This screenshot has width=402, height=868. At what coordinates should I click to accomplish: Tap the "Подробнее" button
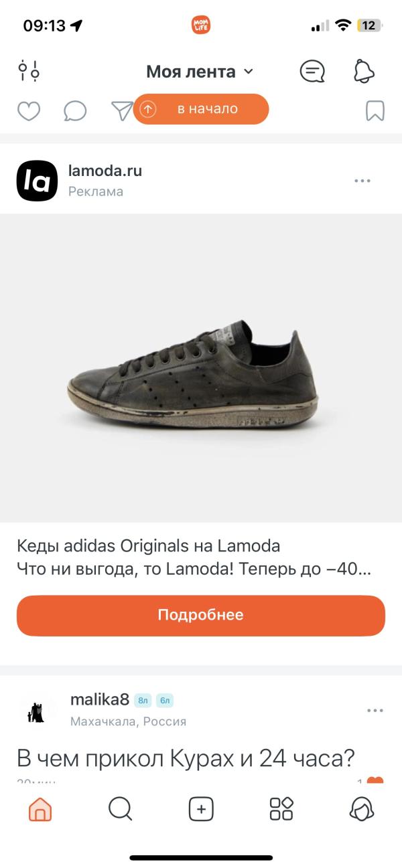coord(201,615)
